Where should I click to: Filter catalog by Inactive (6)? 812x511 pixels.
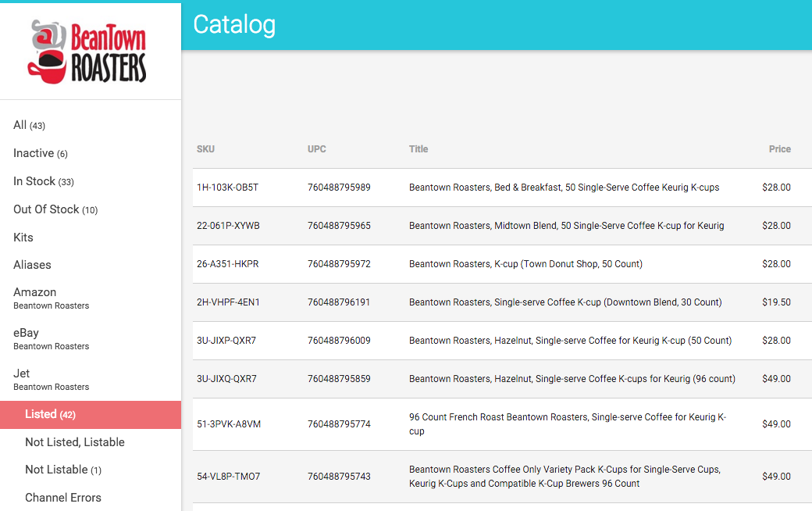tap(41, 153)
